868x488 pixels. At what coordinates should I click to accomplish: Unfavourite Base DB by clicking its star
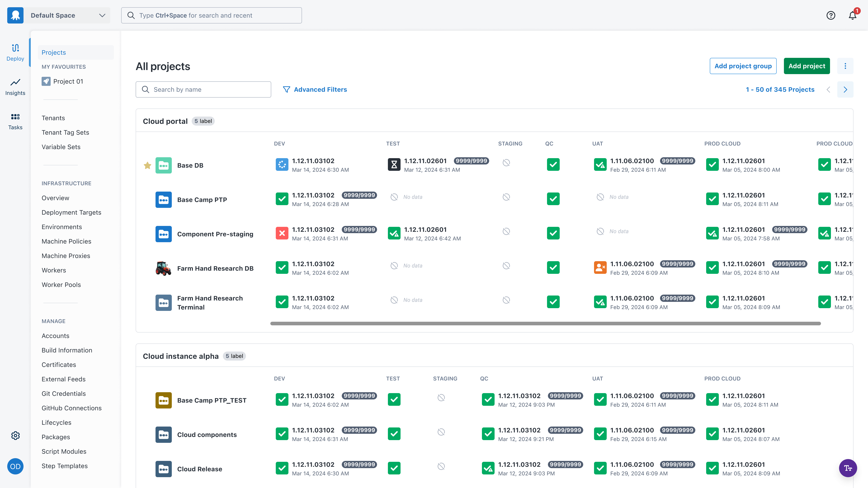click(x=147, y=165)
